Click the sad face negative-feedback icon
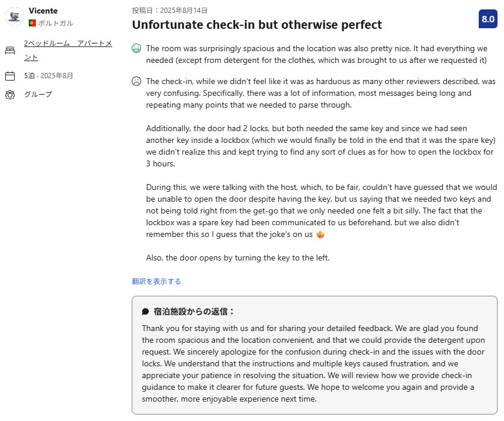Image resolution: width=504 pixels, height=421 pixels. pyautogui.click(x=136, y=81)
